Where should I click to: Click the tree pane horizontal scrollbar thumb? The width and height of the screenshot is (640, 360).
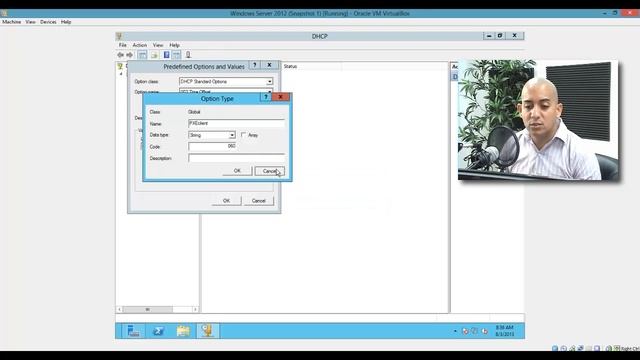point(148,309)
